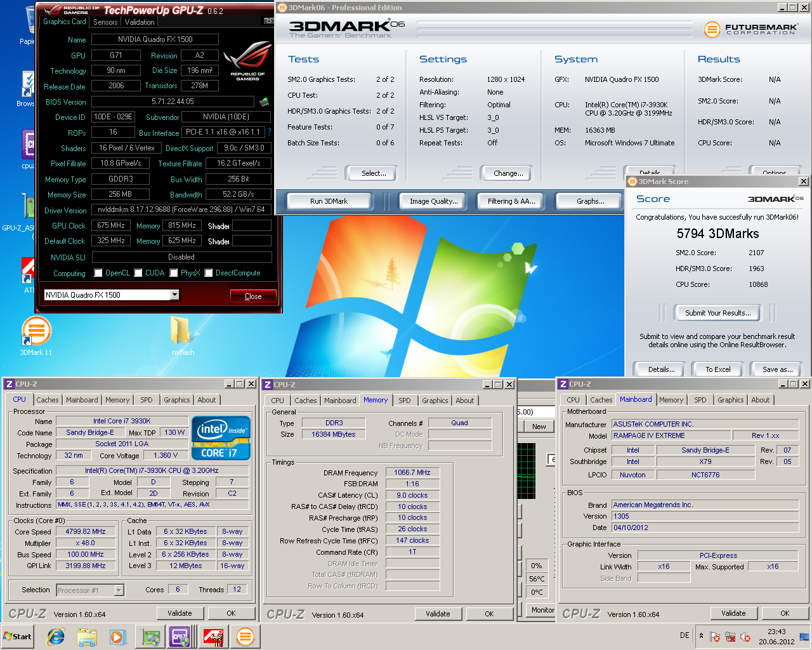Click the Change... settings button

pyautogui.click(x=508, y=173)
